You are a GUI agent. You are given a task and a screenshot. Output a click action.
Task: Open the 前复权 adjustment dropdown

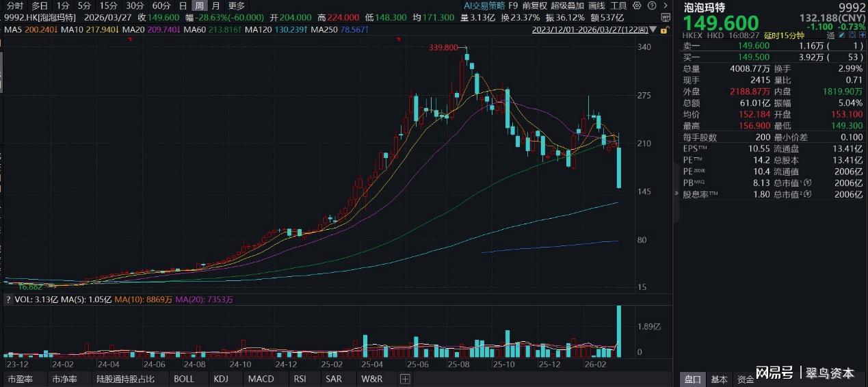(535, 5)
